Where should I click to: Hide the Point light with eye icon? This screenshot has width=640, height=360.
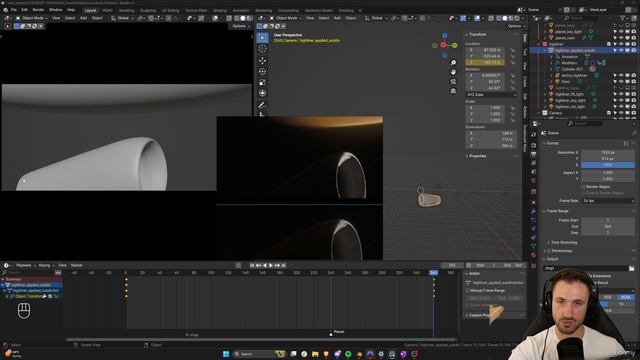pos(621,82)
